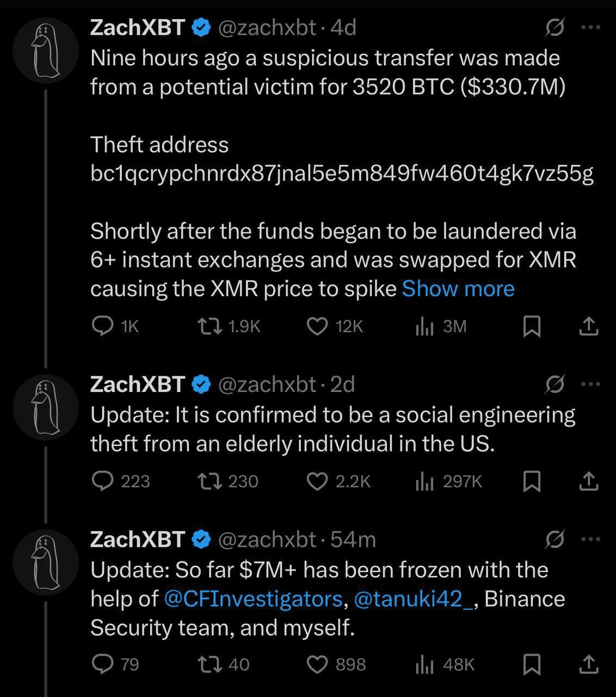Open more options on the 54m tweet
Viewport: 616px width, 697px height.
point(590,539)
